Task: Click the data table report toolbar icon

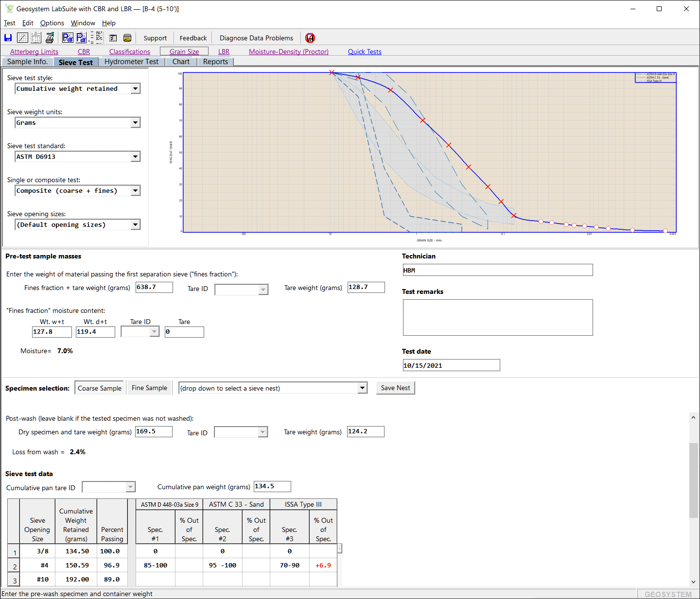Action: 36,38
